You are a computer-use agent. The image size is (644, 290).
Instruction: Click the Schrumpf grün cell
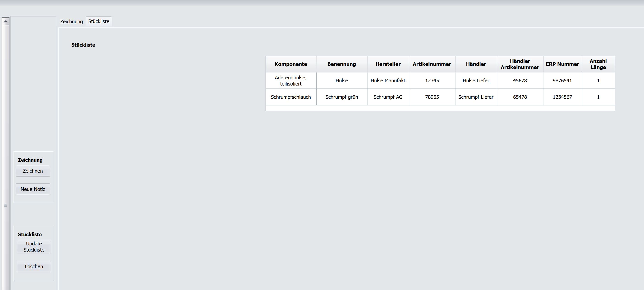pos(342,97)
